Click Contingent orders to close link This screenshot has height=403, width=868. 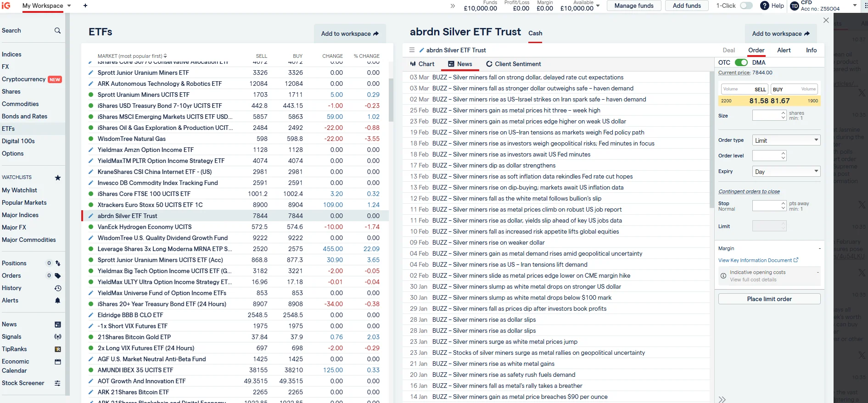click(749, 191)
